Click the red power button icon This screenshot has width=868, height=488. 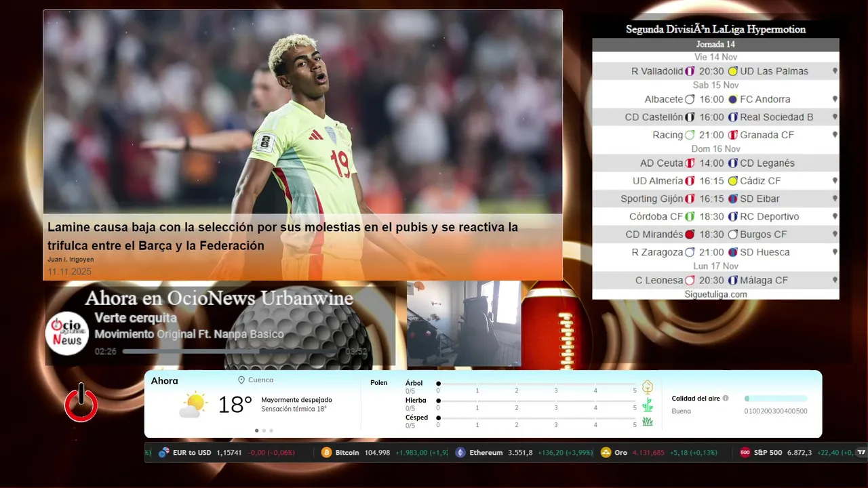81,403
